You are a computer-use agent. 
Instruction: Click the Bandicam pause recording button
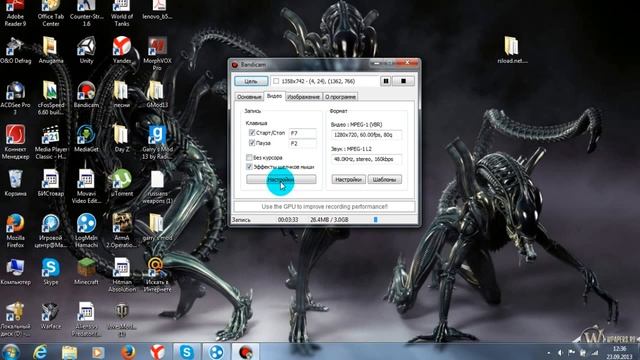click(x=385, y=81)
